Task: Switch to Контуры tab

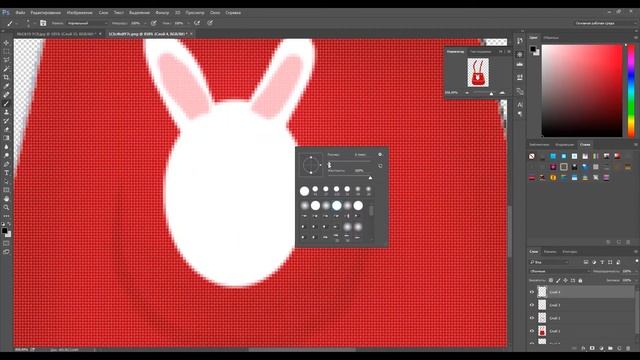Action: [x=570, y=251]
